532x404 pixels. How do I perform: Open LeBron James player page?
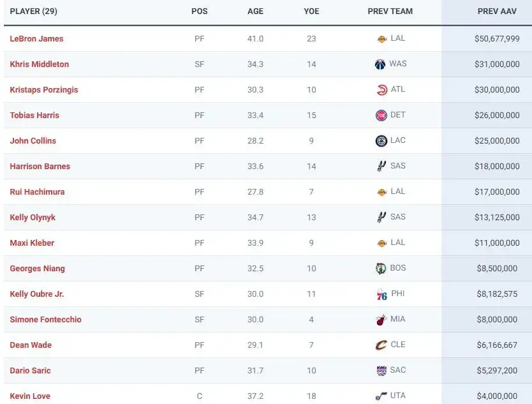point(36,39)
